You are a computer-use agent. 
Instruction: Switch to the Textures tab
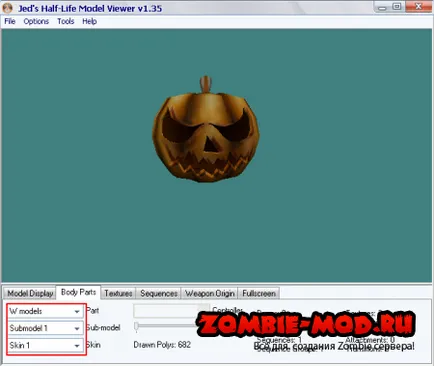coord(118,293)
